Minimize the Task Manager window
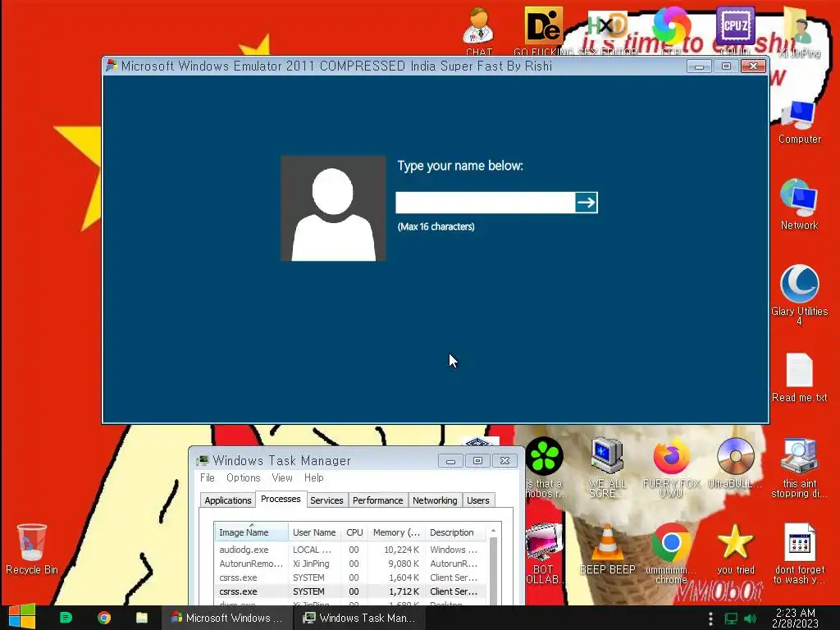Image resolution: width=840 pixels, height=630 pixels. (x=450, y=461)
